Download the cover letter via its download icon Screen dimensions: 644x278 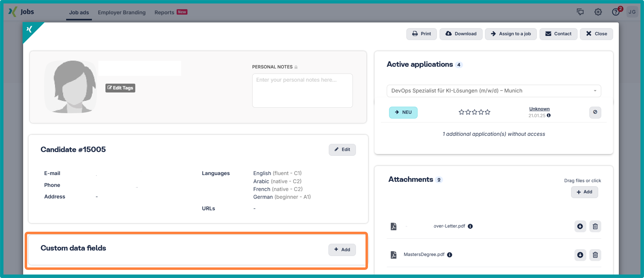click(x=580, y=226)
